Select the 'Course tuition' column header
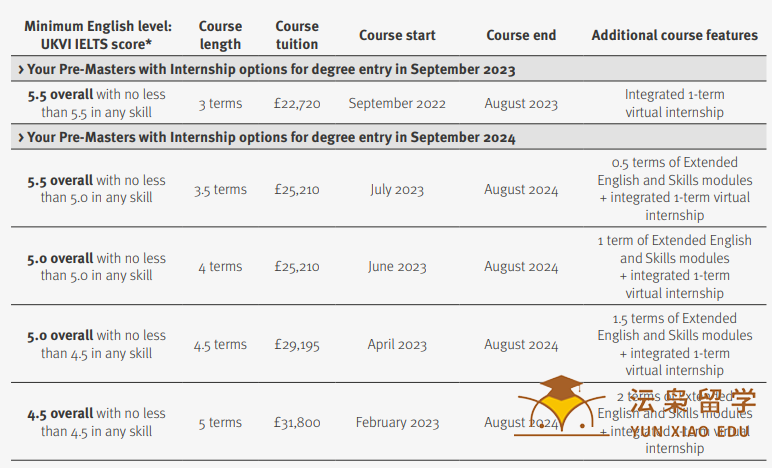This screenshot has width=772, height=468. 296,35
